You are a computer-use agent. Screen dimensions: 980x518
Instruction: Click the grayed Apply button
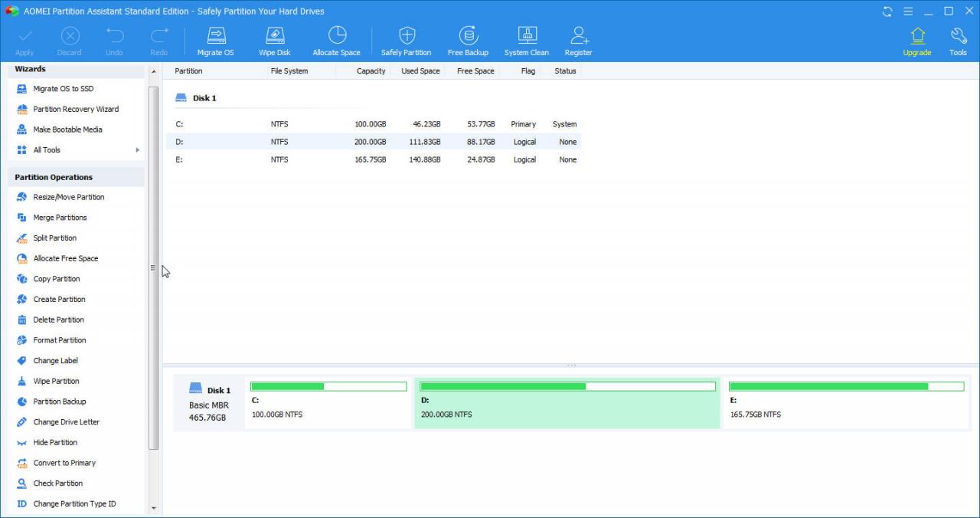tap(24, 40)
